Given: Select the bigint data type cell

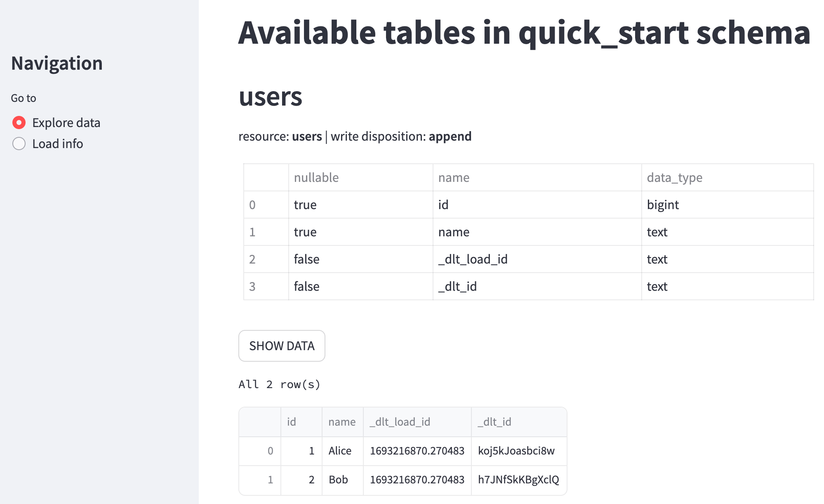Looking at the screenshot, I should coord(727,205).
